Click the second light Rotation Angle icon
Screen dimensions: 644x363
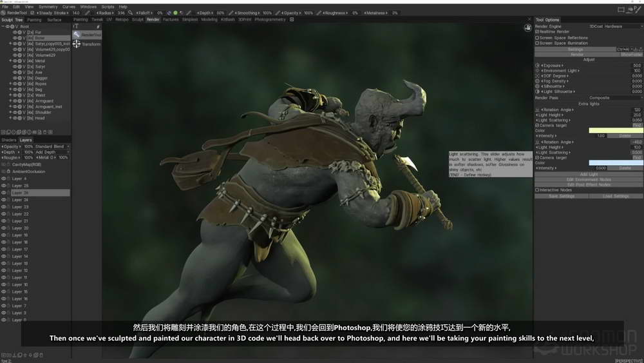point(537,142)
